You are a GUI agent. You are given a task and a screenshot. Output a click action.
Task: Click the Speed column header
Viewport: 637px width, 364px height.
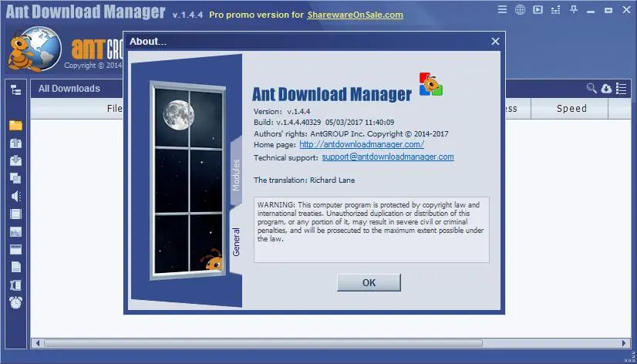[571, 109]
